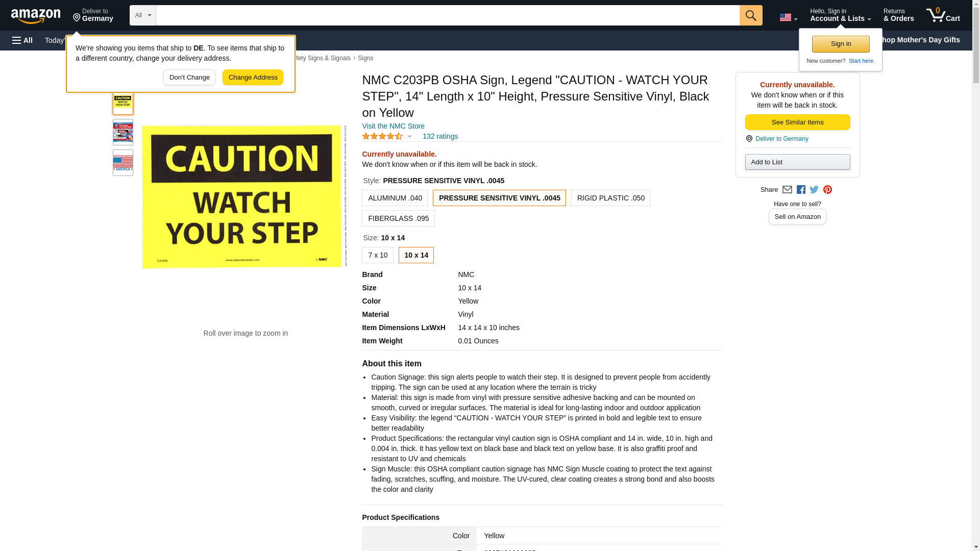Open the shopping cart icon
Image resolution: width=980 pixels, height=551 pixels.
[x=943, y=15]
